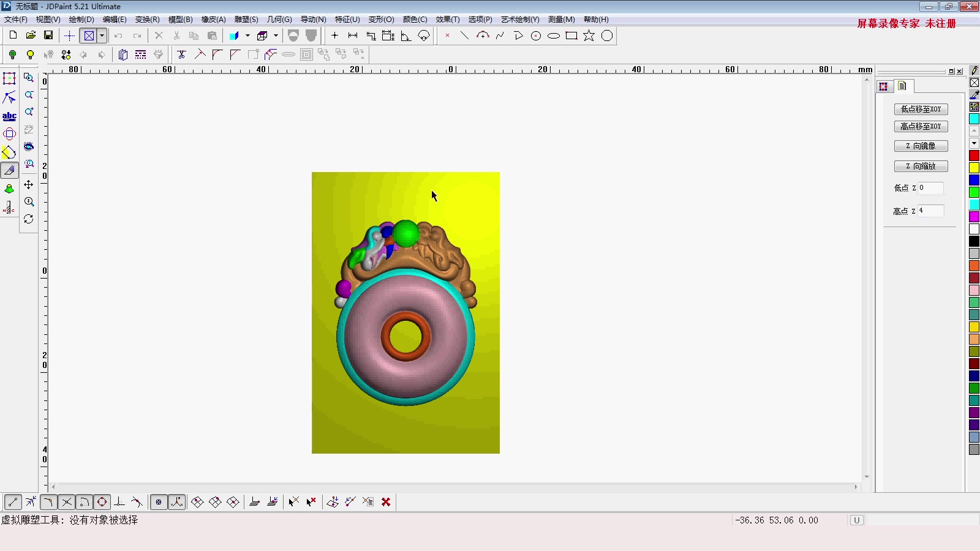Toggle quadrant point snap in bottom toolbar
The image size is (980, 551).
tap(102, 502)
